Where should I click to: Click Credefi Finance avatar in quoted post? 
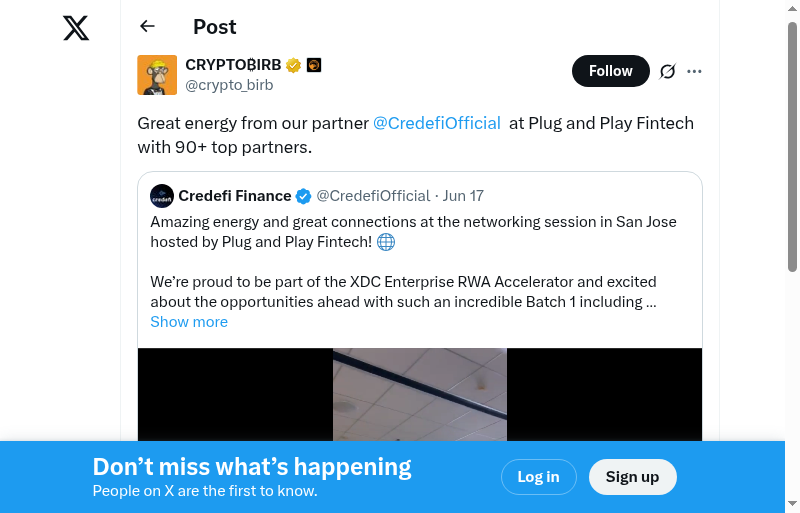(162, 196)
